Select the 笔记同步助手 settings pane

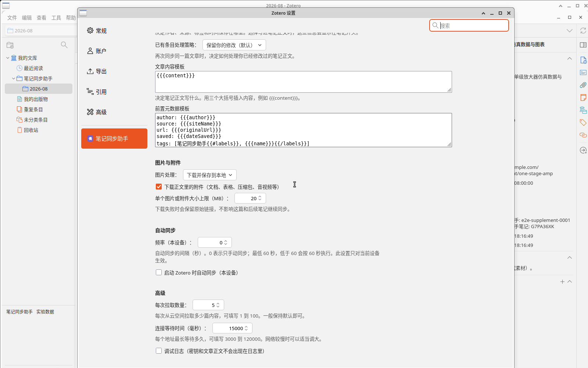point(114,138)
